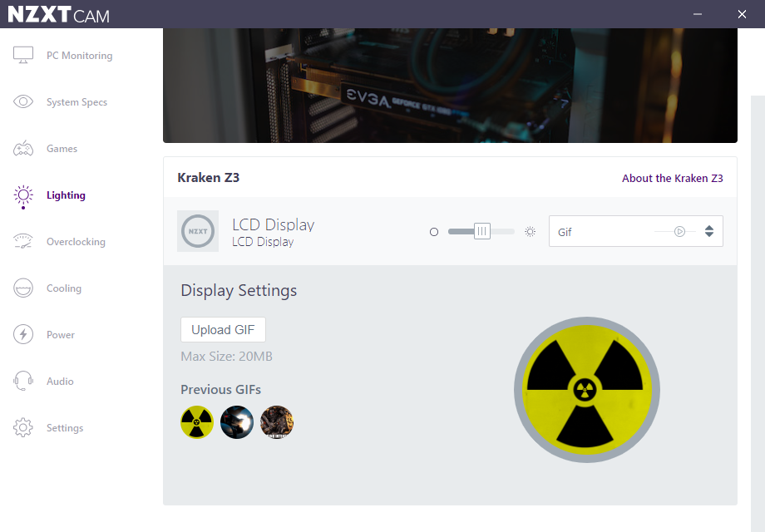Screen dimensions: 765x532
Task: Open the Gif display mode dropdown
Action: click(x=636, y=231)
